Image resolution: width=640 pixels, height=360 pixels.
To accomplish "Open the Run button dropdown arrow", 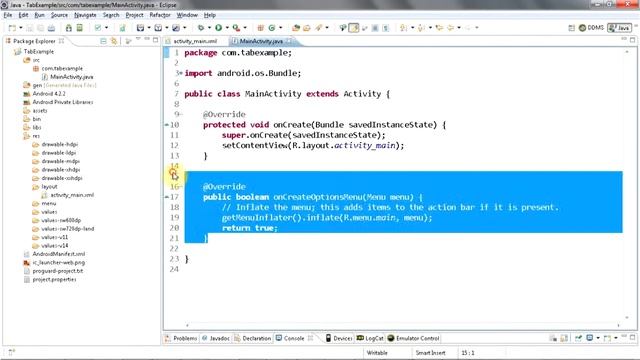I will [x=227, y=28].
